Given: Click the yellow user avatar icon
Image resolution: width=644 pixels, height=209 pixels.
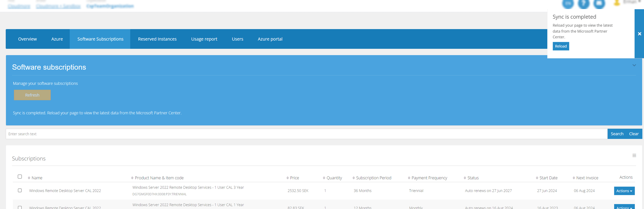Looking at the screenshot, I should (617, 3).
